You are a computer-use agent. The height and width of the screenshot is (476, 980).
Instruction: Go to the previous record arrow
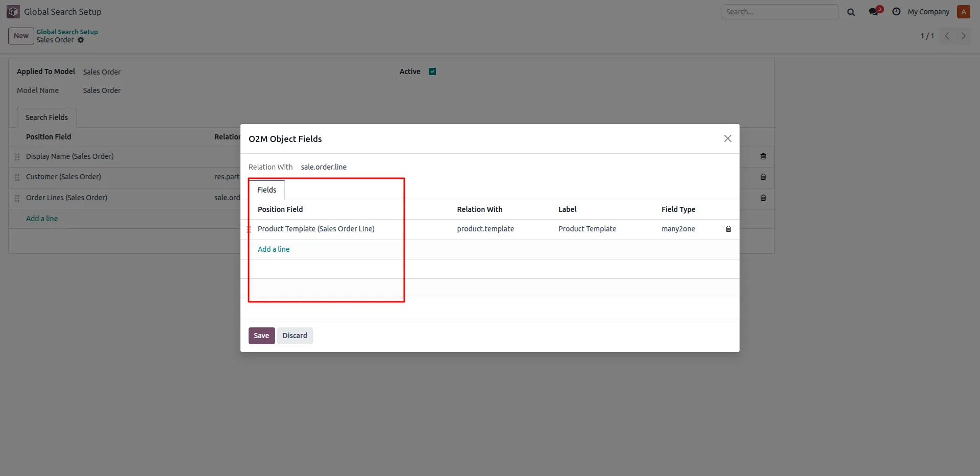[x=947, y=36]
